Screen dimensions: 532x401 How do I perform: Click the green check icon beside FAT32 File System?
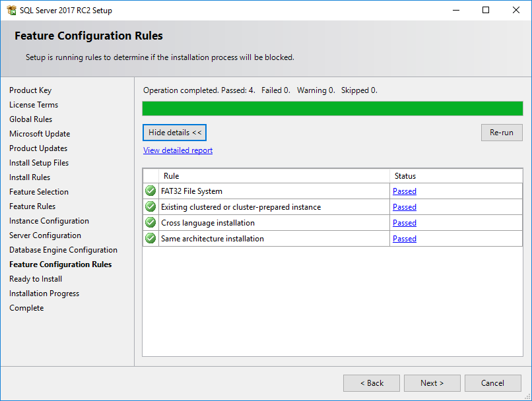(150, 191)
